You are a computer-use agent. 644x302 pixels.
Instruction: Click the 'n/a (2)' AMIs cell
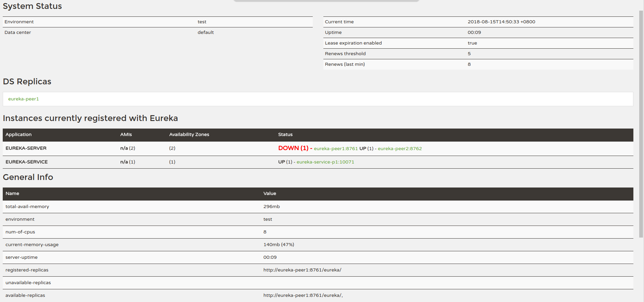[x=128, y=148]
